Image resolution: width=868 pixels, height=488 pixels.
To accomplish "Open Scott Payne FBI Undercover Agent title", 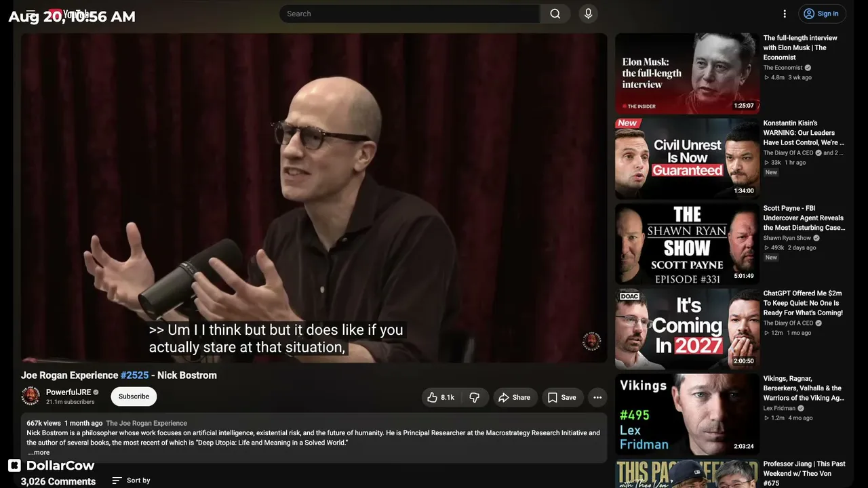I will coord(804,218).
